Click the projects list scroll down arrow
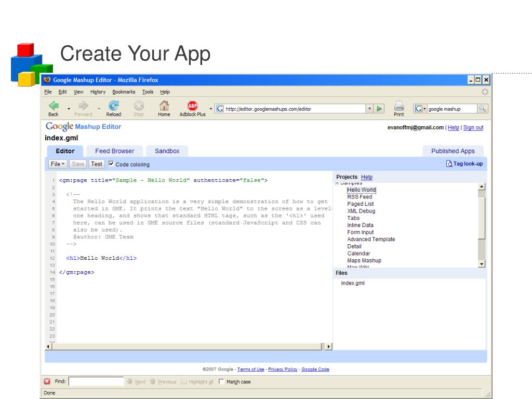 pos(482,263)
